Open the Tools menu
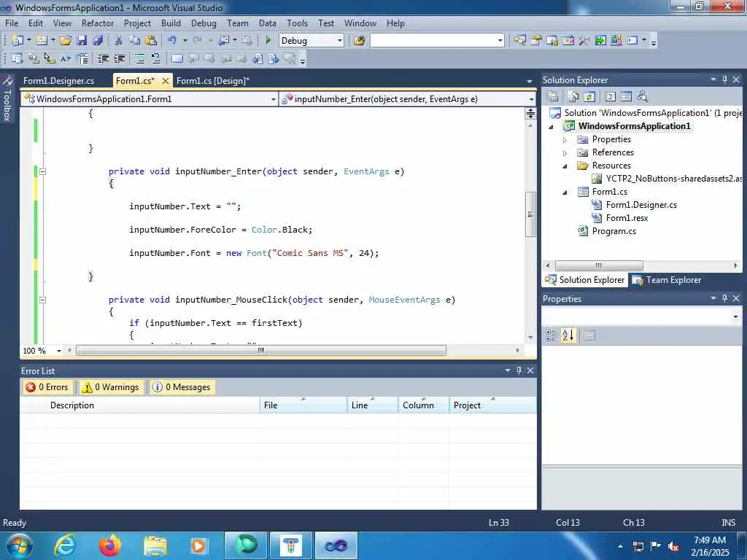Viewport: 747px width, 560px height. 297,23
